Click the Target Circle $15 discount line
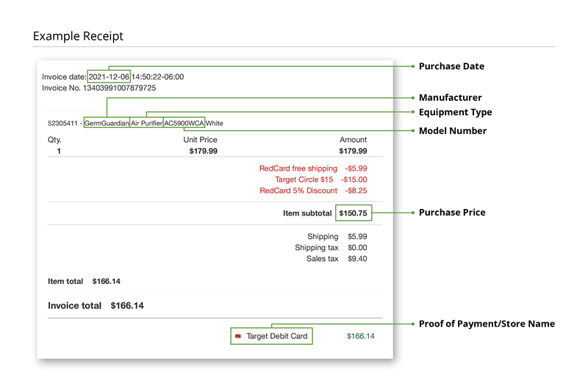The height and width of the screenshot is (392, 588). 321,179
